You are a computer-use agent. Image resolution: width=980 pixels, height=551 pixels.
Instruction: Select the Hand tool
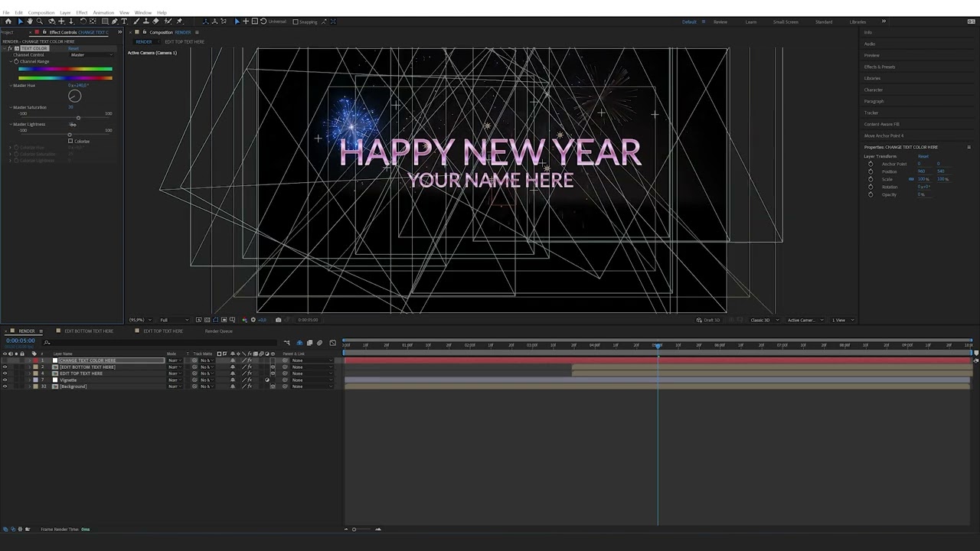tap(30, 21)
